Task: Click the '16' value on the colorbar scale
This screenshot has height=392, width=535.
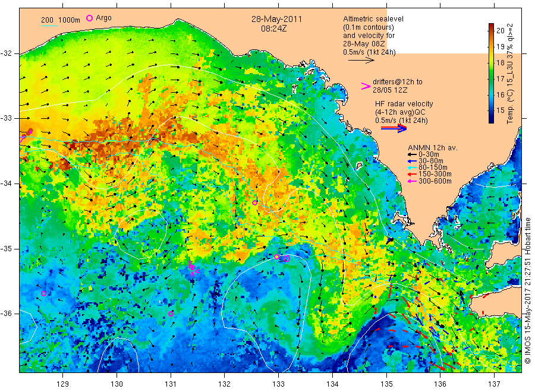Action: click(x=500, y=95)
